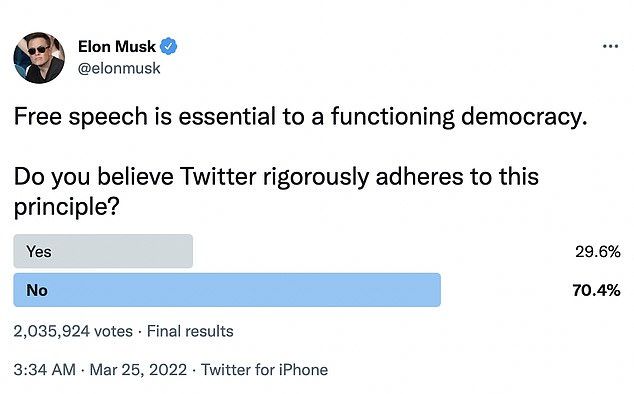Click the word 'principle?' in the tweet
This screenshot has width=634, height=394.
pos(67,208)
